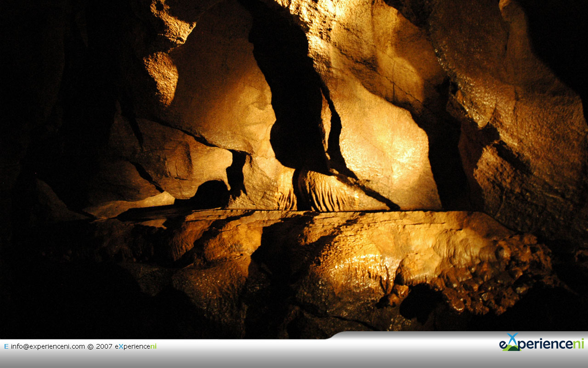Click the 2007 year text in footer

[x=104, y=346]
